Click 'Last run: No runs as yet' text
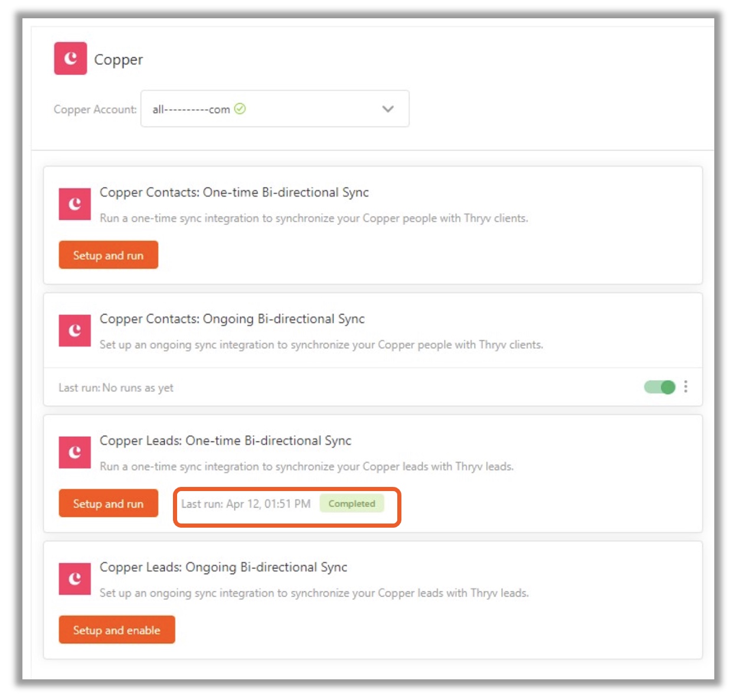 coord(116,388)
